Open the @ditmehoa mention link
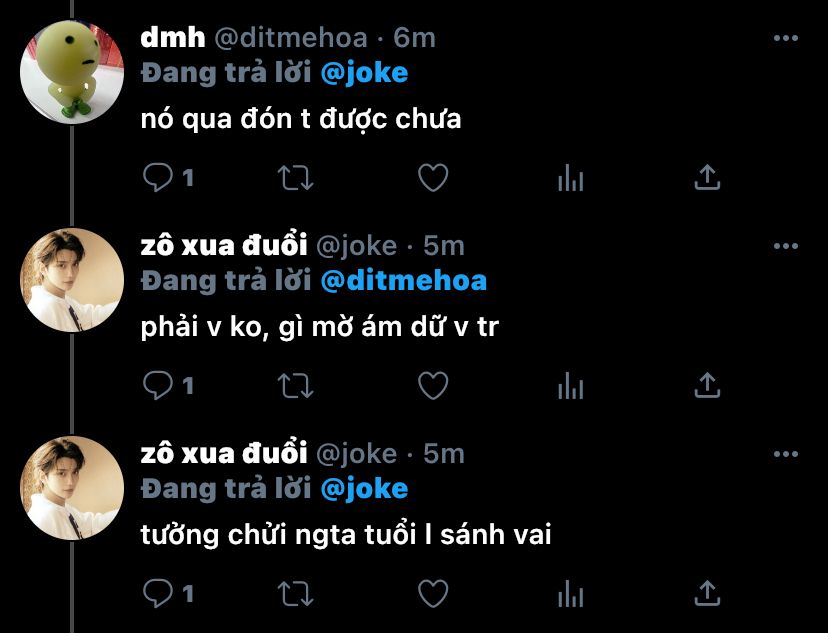 (403, 281)
